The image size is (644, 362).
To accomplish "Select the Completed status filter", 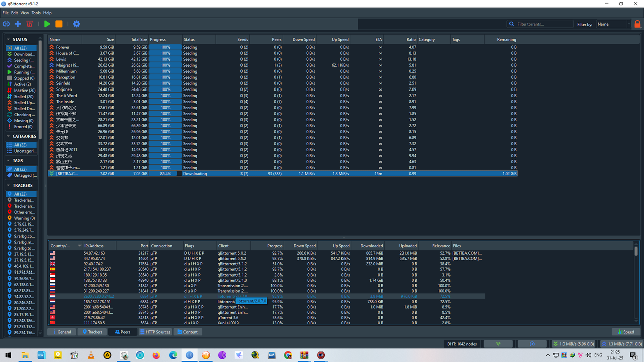I will coord(21,66).
